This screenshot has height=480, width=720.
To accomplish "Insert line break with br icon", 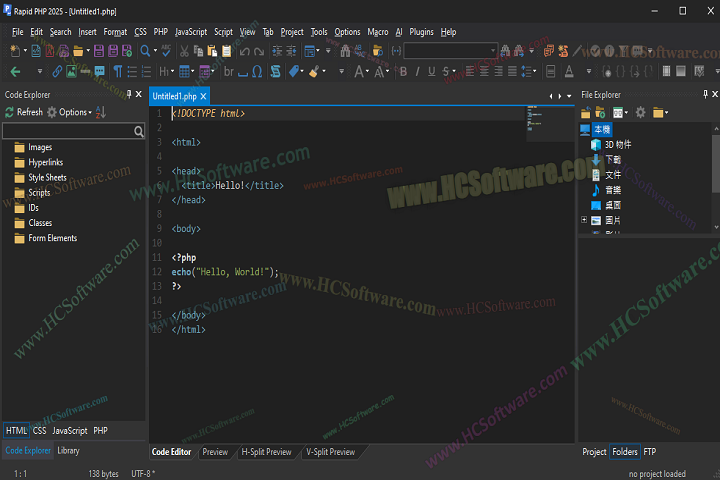I will [229, 71].
